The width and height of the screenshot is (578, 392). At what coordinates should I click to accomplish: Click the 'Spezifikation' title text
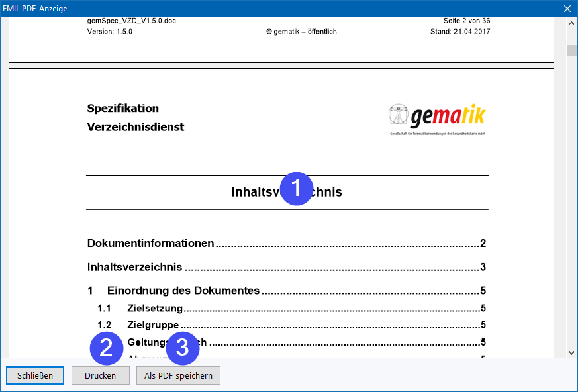pos(123,109)
